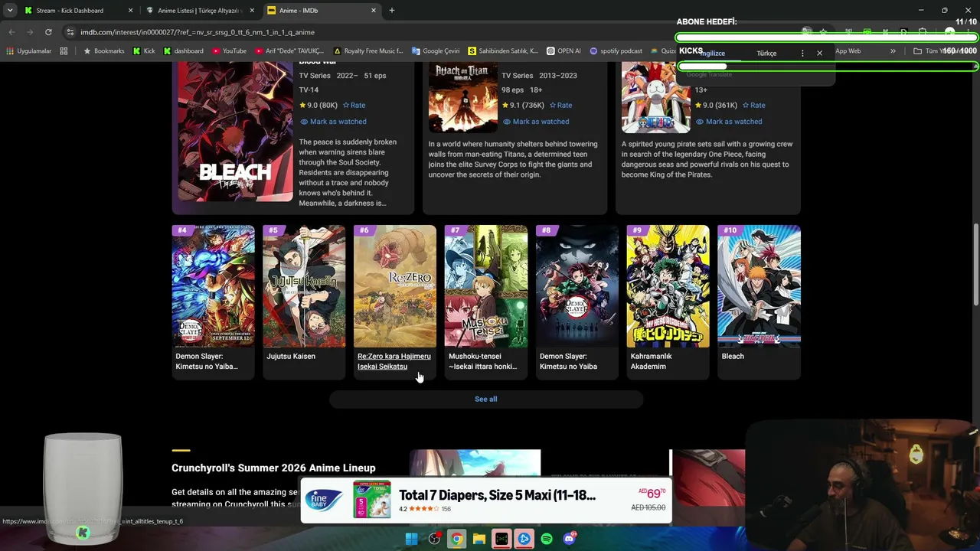Go back to the previous page
Screen dimensions: 980x551
tap(11, 32)
